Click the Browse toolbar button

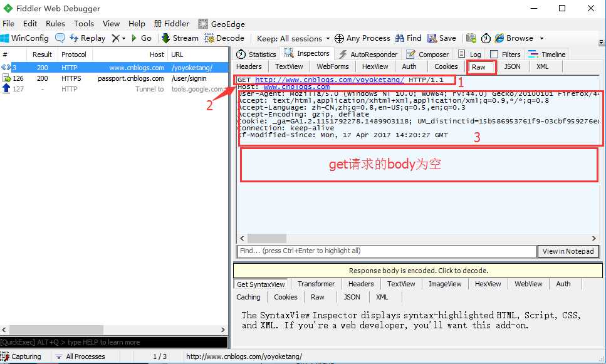[515, 38]
